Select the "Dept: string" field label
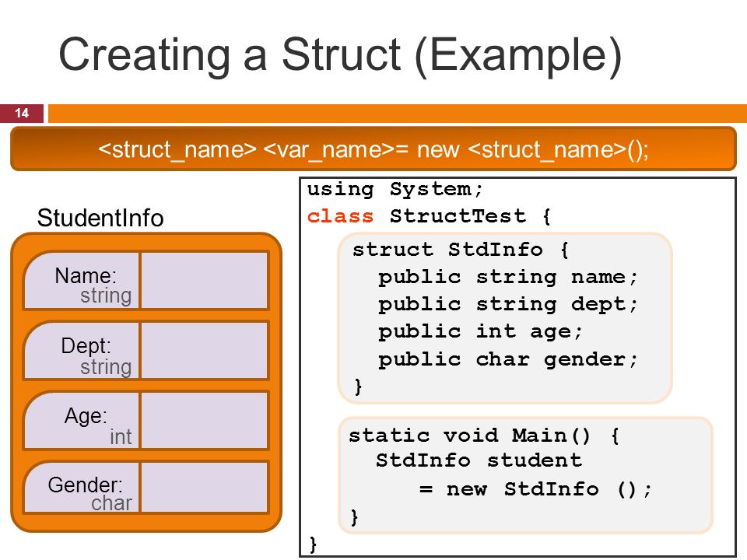 [x=82, y=351]
